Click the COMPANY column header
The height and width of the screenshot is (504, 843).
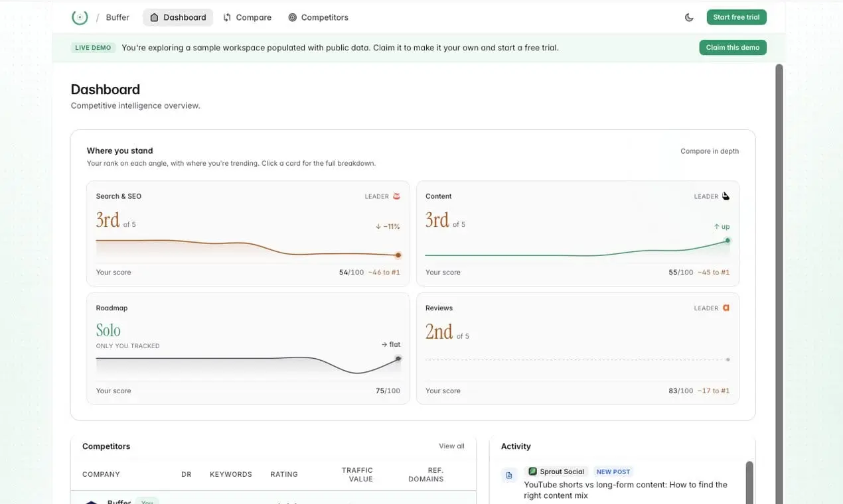(x=101, y=474)
